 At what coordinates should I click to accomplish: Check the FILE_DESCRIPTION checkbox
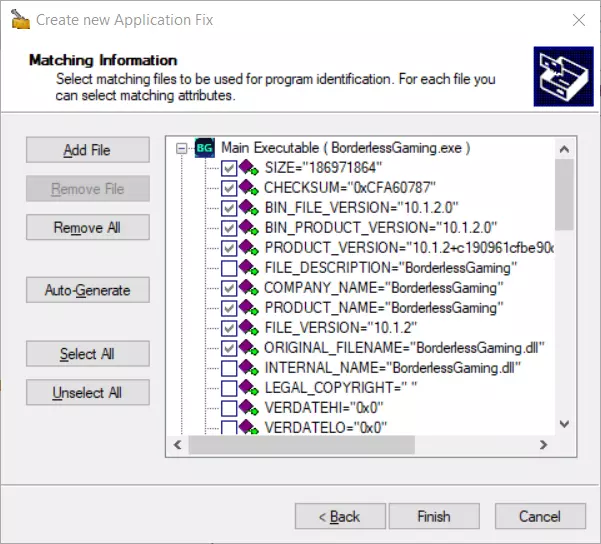(229, 268)
